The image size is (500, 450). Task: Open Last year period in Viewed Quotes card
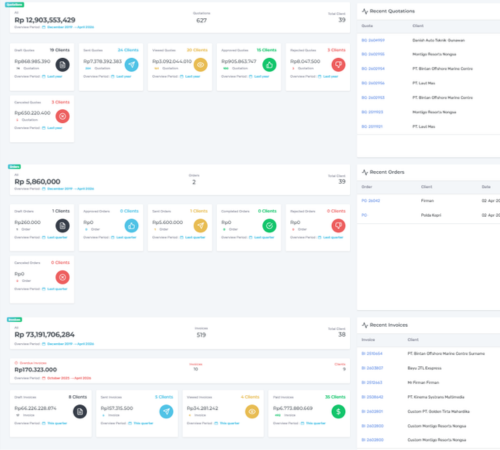pos(193,76)
